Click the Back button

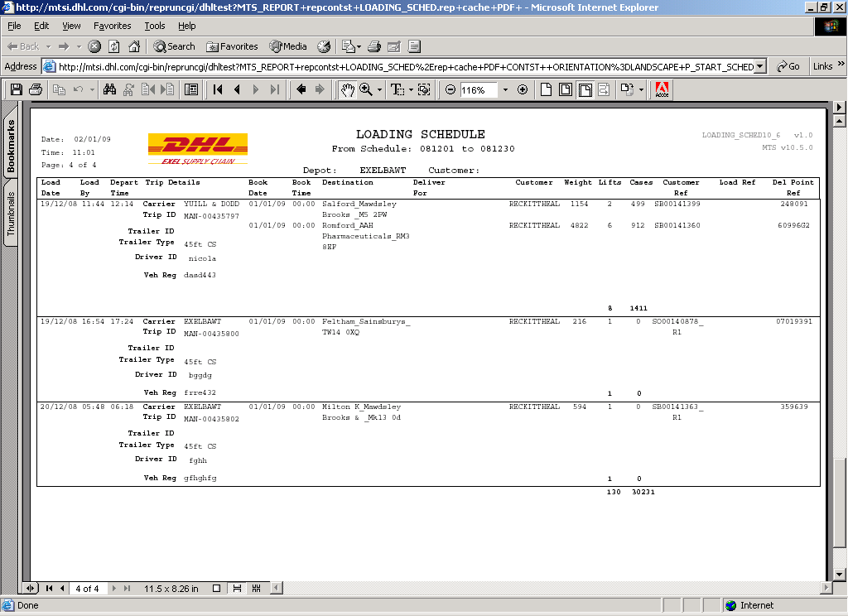[x=23, y=46]
